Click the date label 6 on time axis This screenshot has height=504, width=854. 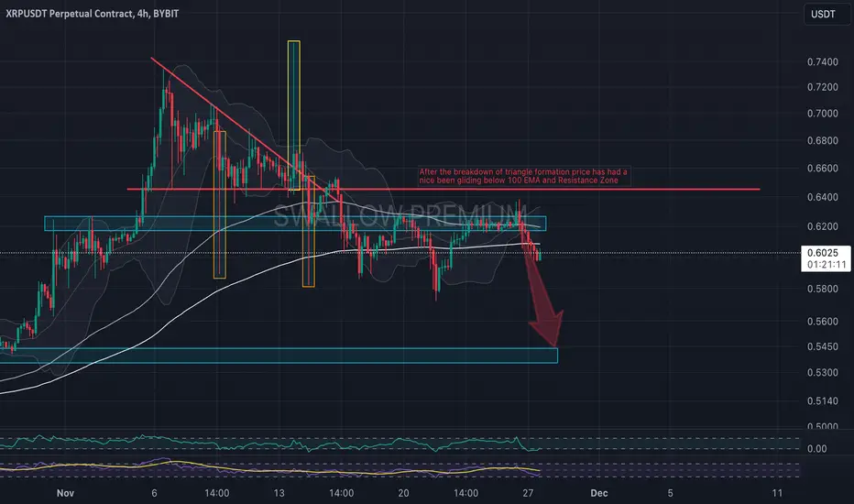[x=154, y=493]
